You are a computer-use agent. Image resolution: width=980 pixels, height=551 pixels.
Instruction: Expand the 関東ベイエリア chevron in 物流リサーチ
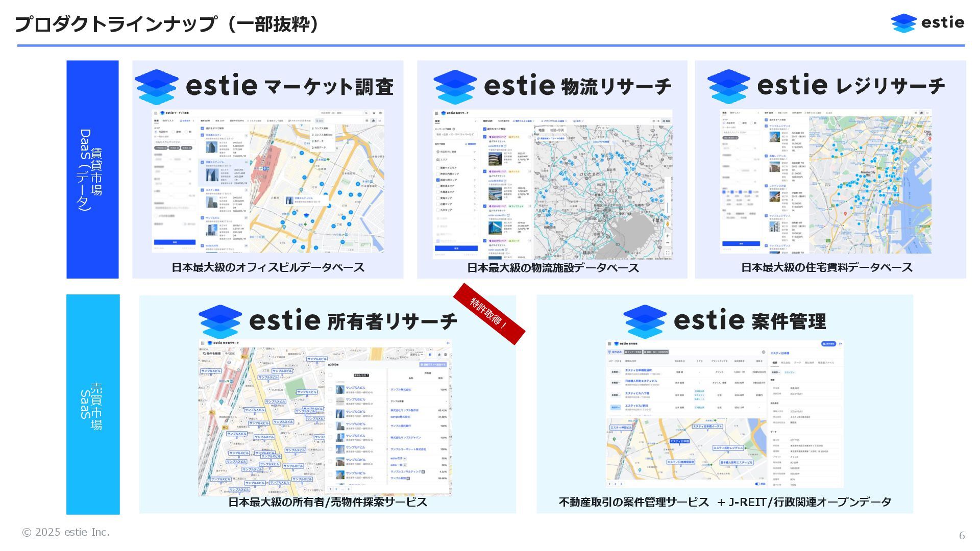pyautogui.click(x=474, y=168)
